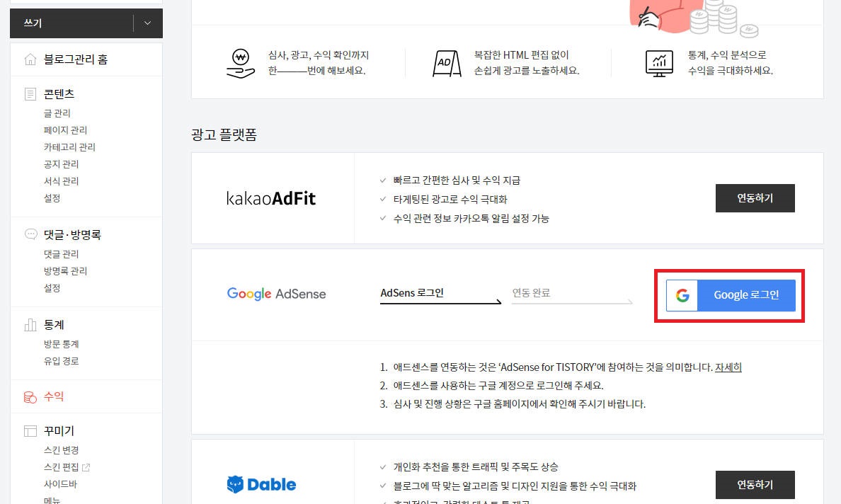
Task: Open 댓글 관리 in sidebar
Action: [61, 254]
